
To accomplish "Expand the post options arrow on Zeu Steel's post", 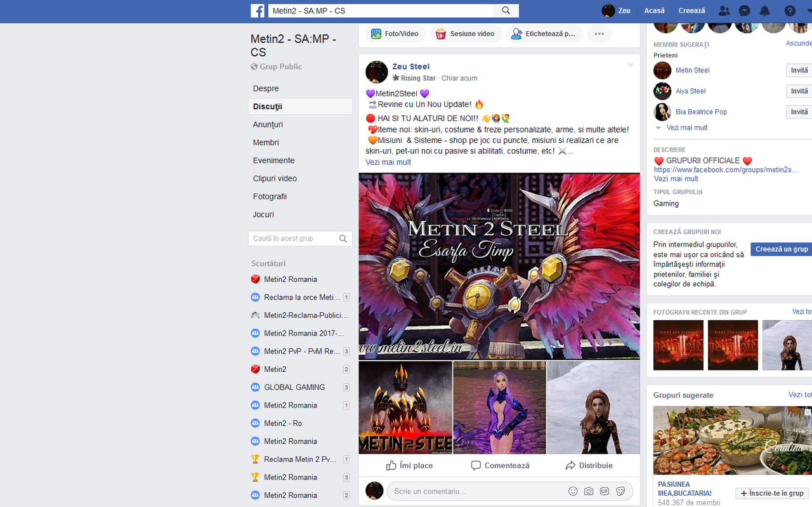I will click(630, 65).
